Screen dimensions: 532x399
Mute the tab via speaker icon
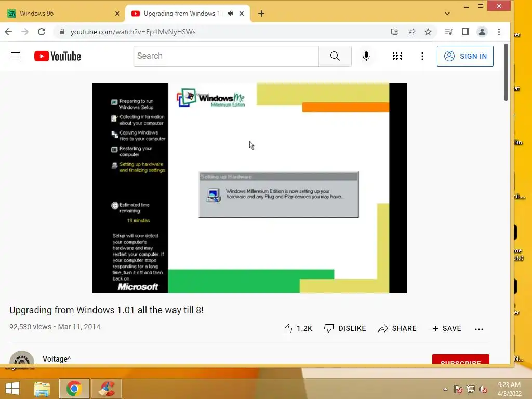pyautogui.click(x=230, y=14)
